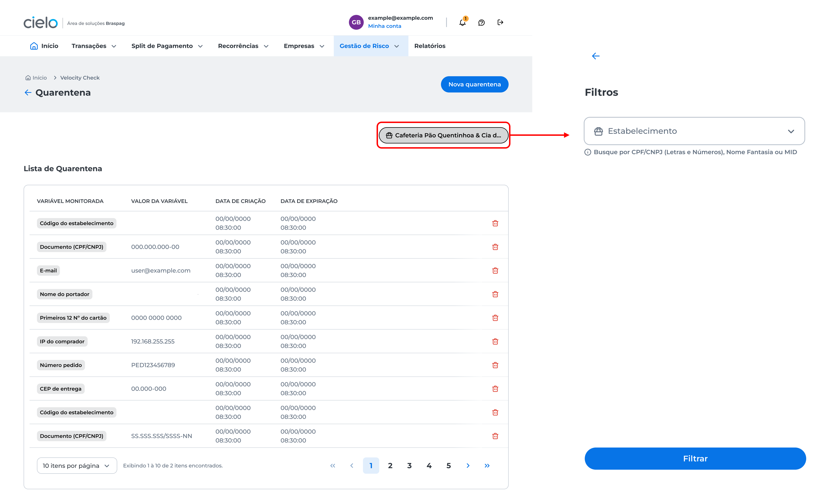Image resolution: width=825 pixels, height=504 pixels.
Task: Open the Estabelecimento dropdown
Action: [694, 131]
